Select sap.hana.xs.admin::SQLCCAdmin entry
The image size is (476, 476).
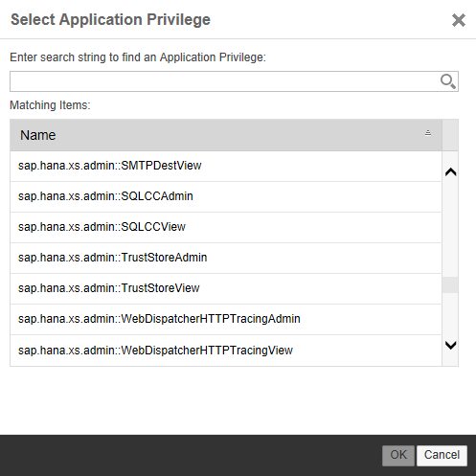pos(226,197)
